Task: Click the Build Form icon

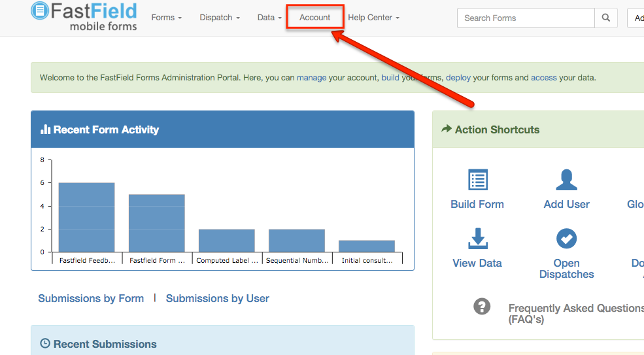Action: (478, 180)
